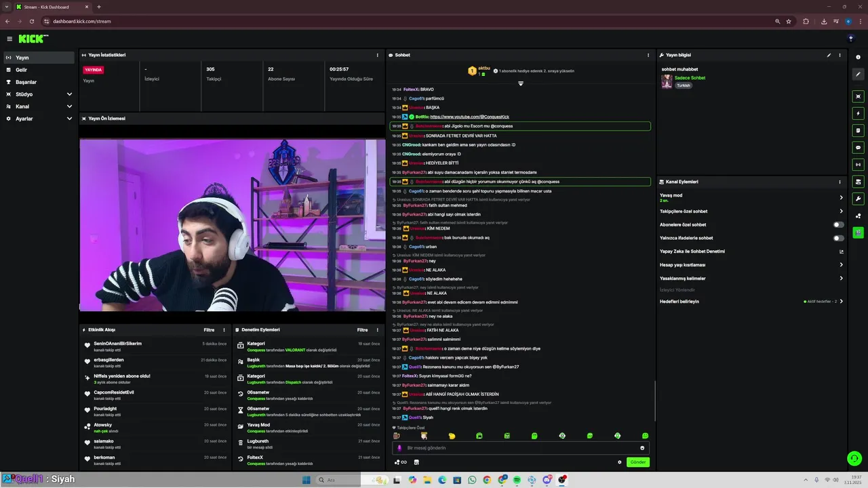Bookmark this page with the star icon
Viewport: 868px width, 488px height.
point(789,21)
